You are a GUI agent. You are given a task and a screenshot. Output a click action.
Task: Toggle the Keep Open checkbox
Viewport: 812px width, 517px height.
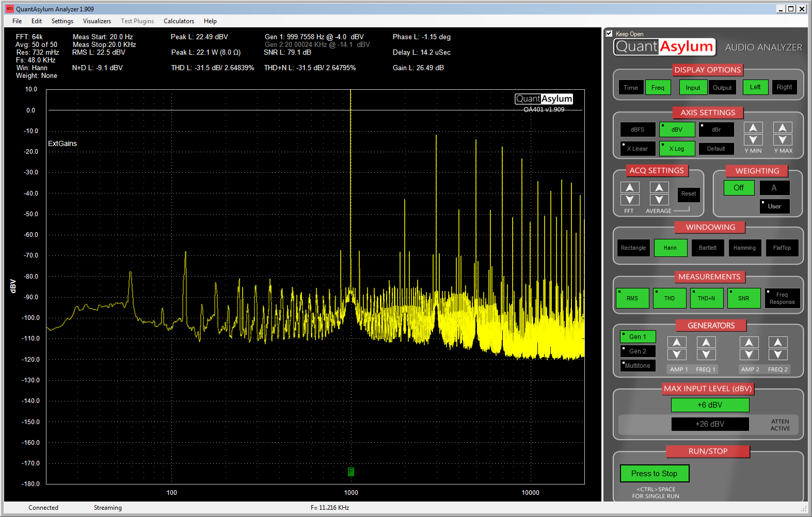(609, 34)
